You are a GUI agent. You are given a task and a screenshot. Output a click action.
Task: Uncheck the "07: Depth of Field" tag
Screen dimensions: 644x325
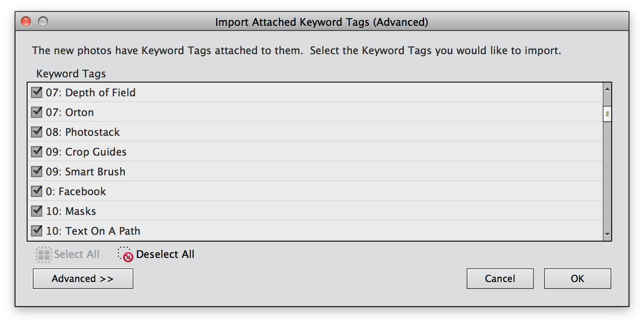(37, 92)
